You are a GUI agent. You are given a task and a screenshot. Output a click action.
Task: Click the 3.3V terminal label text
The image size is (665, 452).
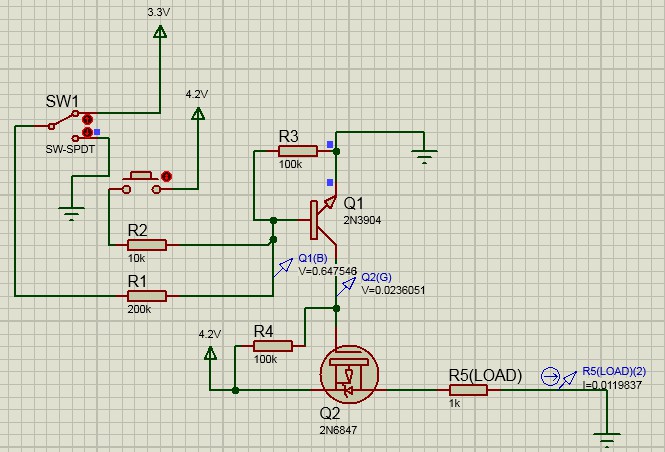159,13
